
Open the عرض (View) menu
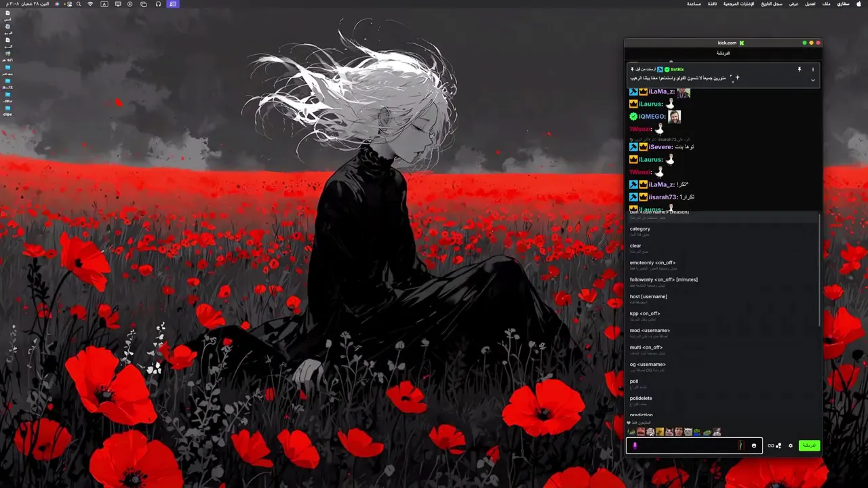[x=793, y=4]
